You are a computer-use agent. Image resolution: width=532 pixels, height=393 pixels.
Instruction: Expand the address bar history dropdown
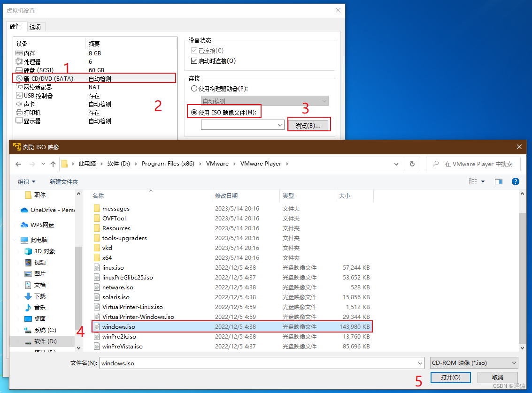pyautogui.click(x=396, y=164)
